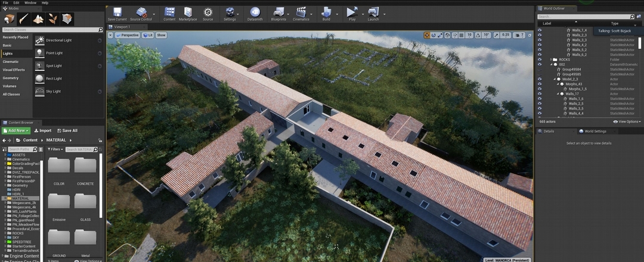Click the Cinematics toolbar icon
Image resolution: width=644 pixels, height=262 pixels.
[x=301, y=12]
